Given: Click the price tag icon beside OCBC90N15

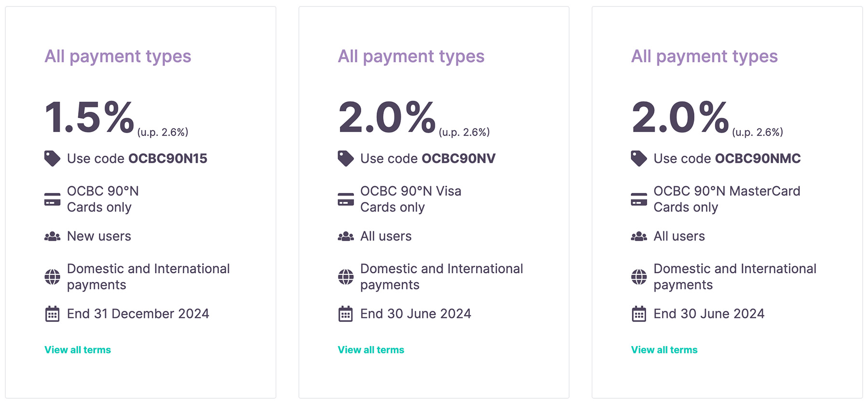Looking at the screenshot, I should 52,158.
